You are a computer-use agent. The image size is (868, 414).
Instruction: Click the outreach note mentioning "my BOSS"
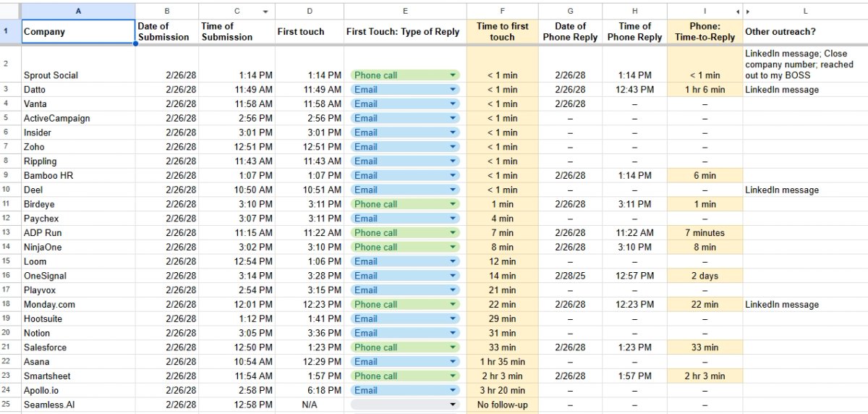click(805, 64)
